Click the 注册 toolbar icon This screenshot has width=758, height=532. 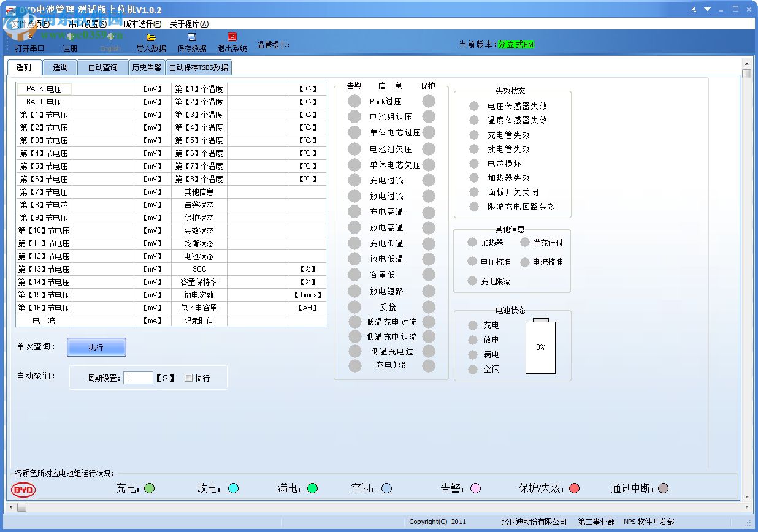69,38
